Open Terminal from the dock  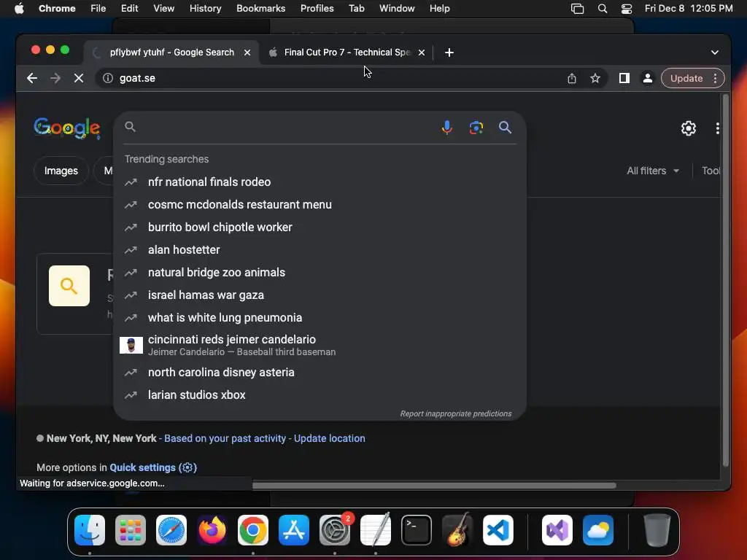tap(417, 530)
